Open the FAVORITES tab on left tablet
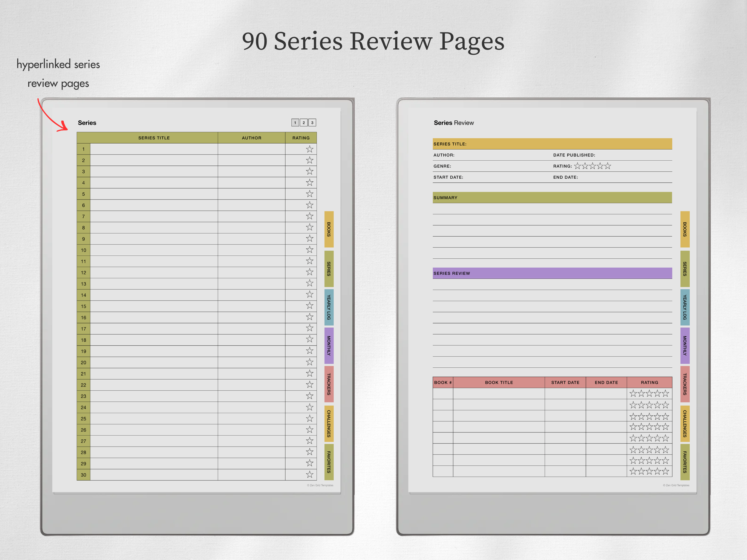 coord(329,462)
